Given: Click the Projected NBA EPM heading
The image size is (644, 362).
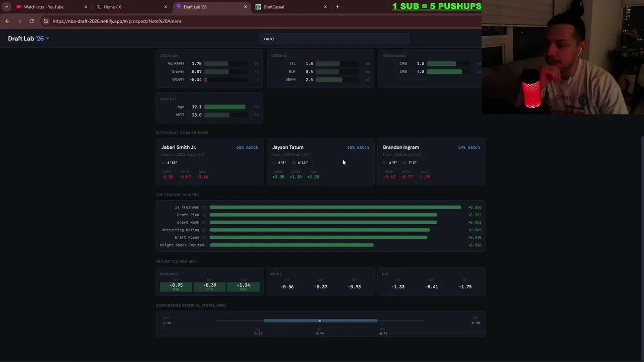Looking at the screenshot, I should 176,261.
